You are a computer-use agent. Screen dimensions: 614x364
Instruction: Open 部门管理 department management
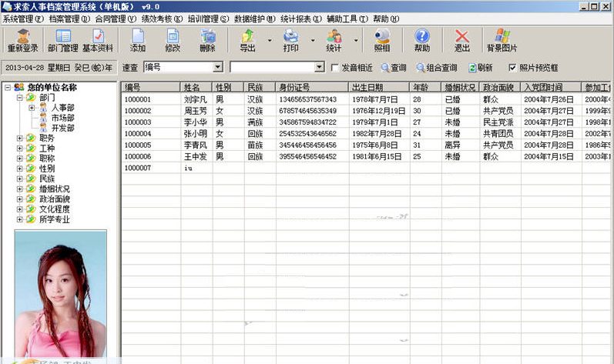tap(62, 40)
